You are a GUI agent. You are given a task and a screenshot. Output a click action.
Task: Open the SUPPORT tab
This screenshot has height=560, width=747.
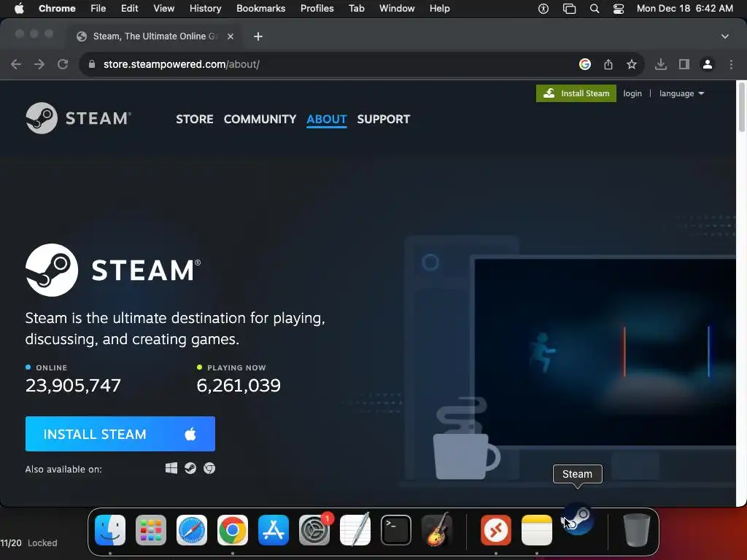pos(384,119)
